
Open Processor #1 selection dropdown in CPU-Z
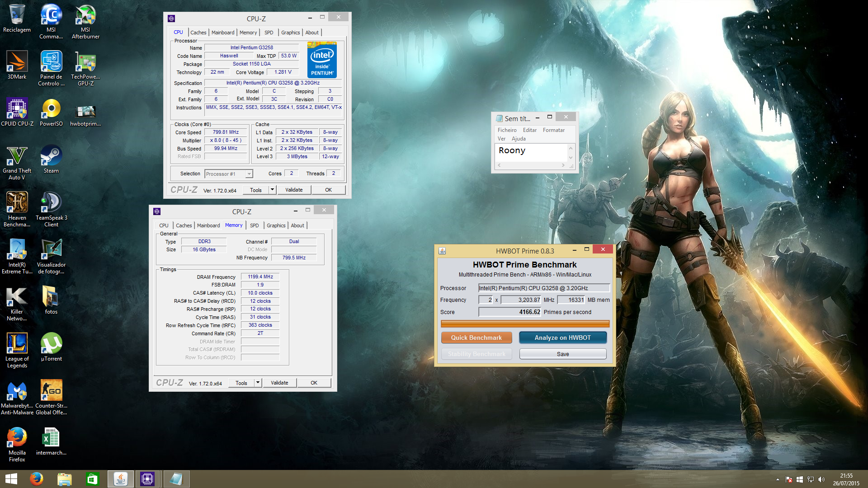(x=229, y=174)
